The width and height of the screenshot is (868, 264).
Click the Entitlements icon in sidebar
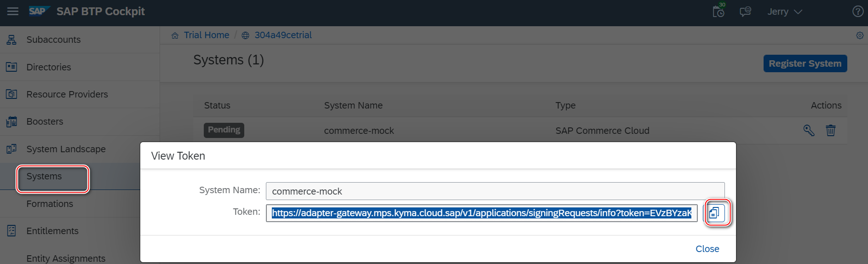pos(11,231)
